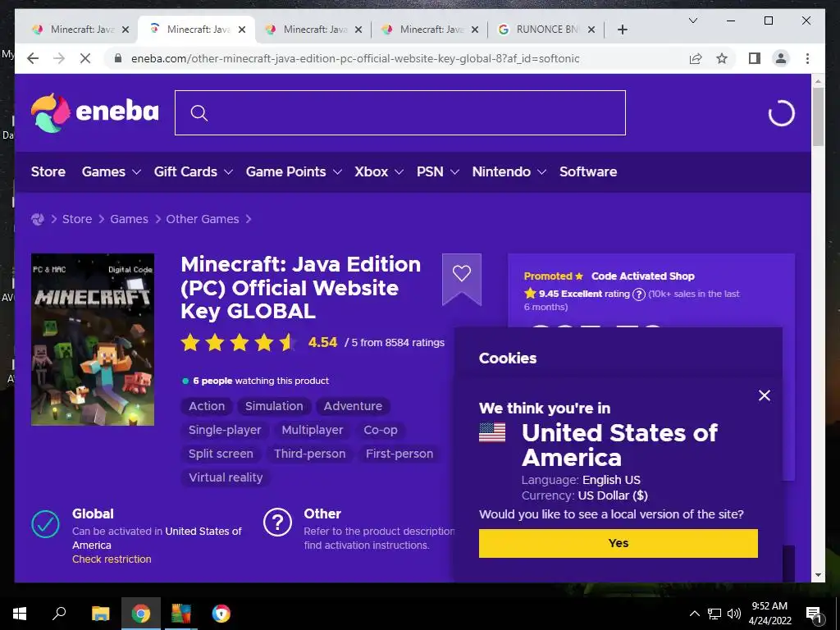
Task: Select the Co-op tag
Action: tap(381, 430)
